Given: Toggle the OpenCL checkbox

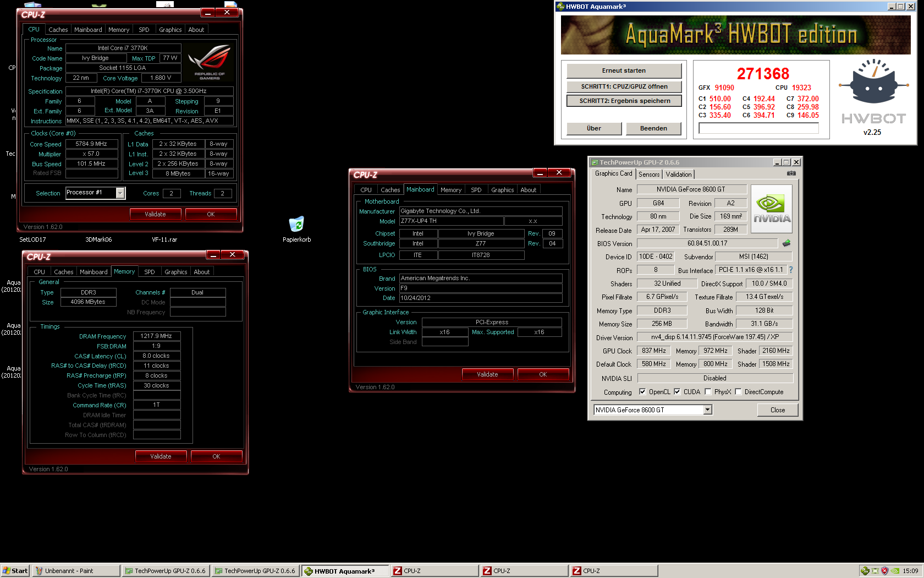Looking at the screenshot, I should 642,392.
